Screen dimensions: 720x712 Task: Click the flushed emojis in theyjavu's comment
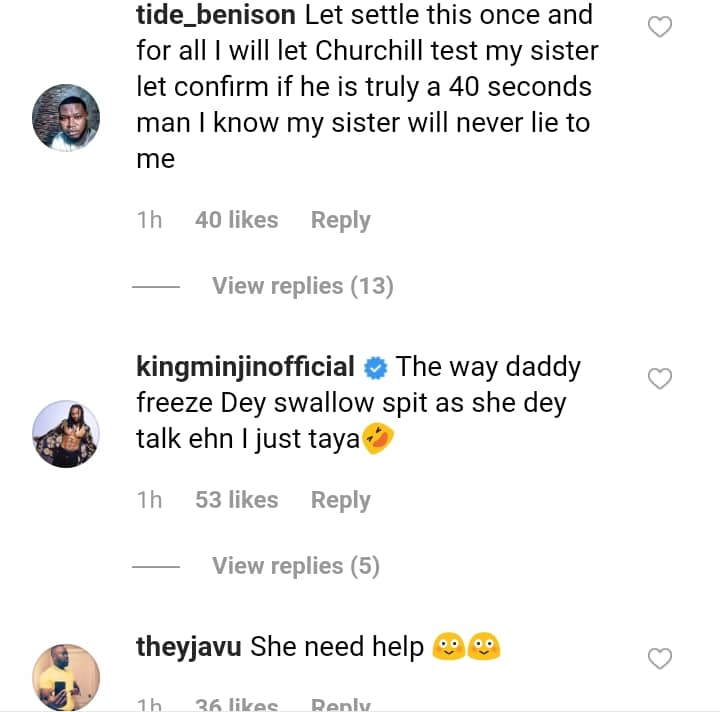pyautogui.click(x=466, y=648)
